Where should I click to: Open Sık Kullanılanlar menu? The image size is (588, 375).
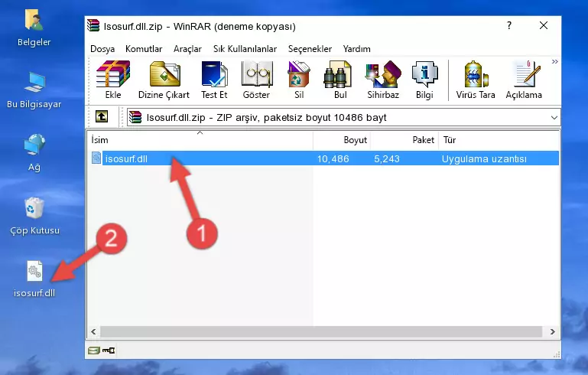245,49
